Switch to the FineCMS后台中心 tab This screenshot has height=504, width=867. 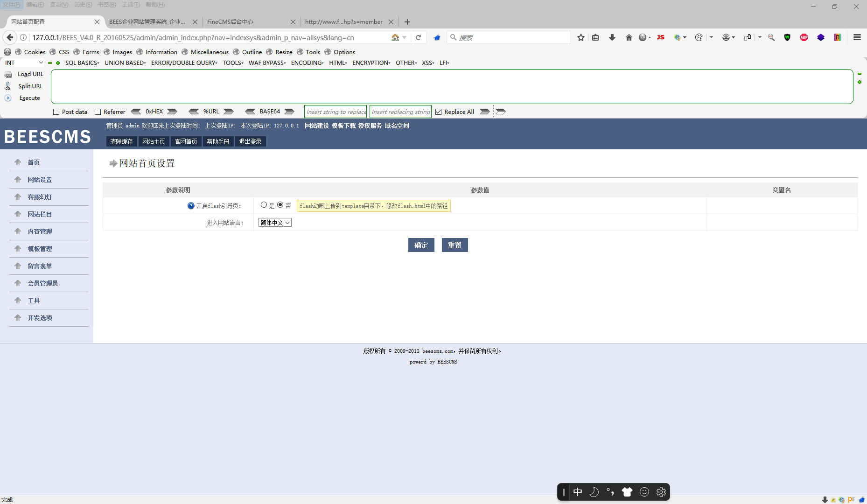(230, 21)
